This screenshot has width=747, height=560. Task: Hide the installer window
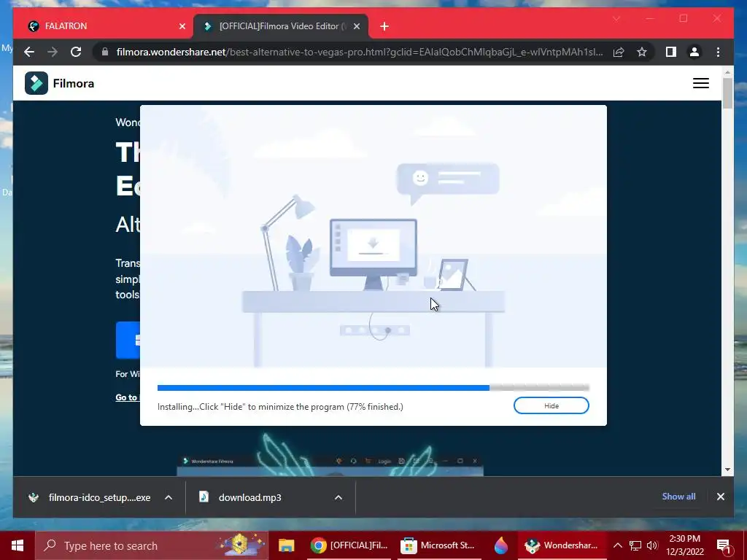pos(551,405)
